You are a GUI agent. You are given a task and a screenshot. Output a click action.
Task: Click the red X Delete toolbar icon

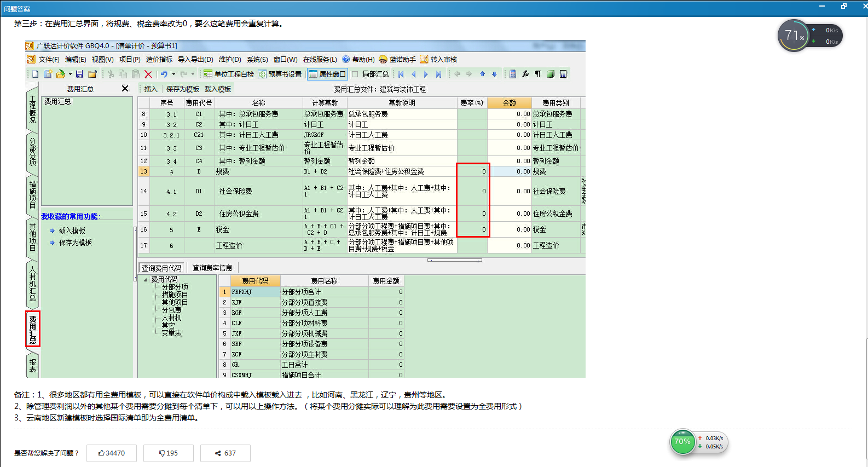(x=148, y=74)
